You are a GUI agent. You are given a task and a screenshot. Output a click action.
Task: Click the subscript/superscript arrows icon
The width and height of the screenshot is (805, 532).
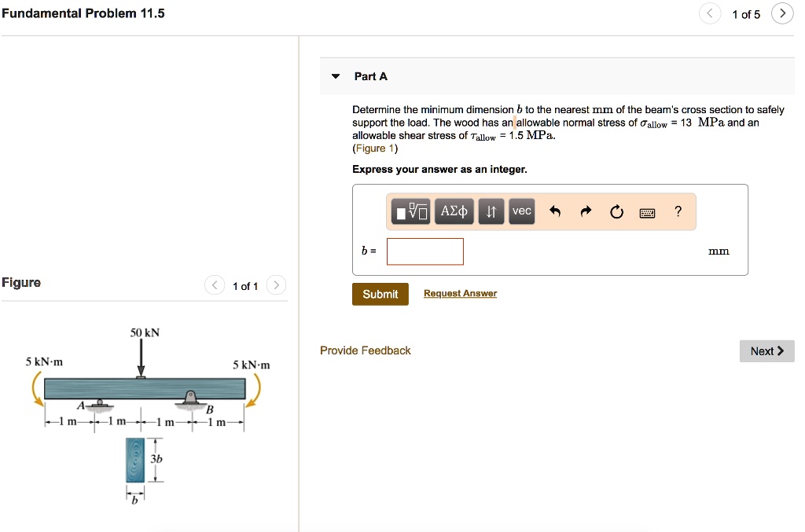[x=491, y=211]
